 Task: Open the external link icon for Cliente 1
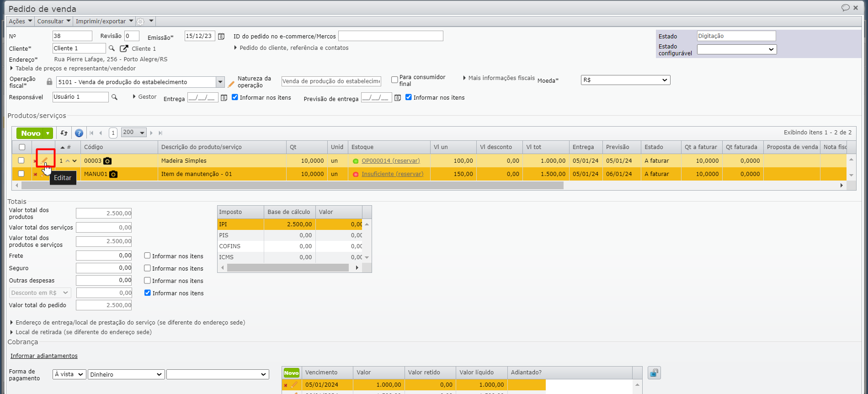pyautogui.click(x=124, y=48)
